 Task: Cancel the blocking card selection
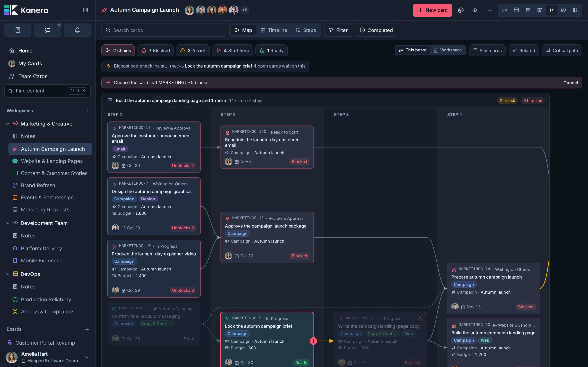570,83
